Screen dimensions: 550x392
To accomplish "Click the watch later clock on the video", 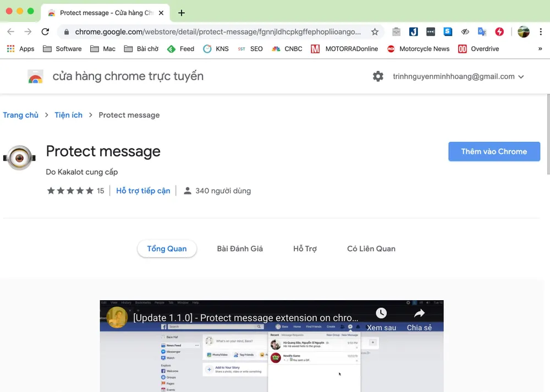I will coord(381,312).
